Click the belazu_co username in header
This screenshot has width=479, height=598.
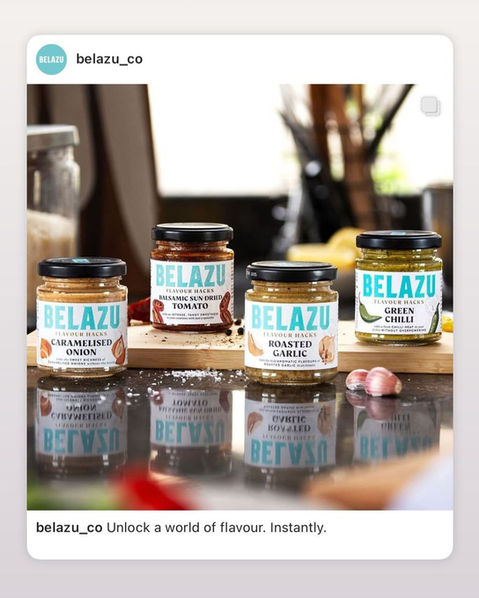pos(109,59)
